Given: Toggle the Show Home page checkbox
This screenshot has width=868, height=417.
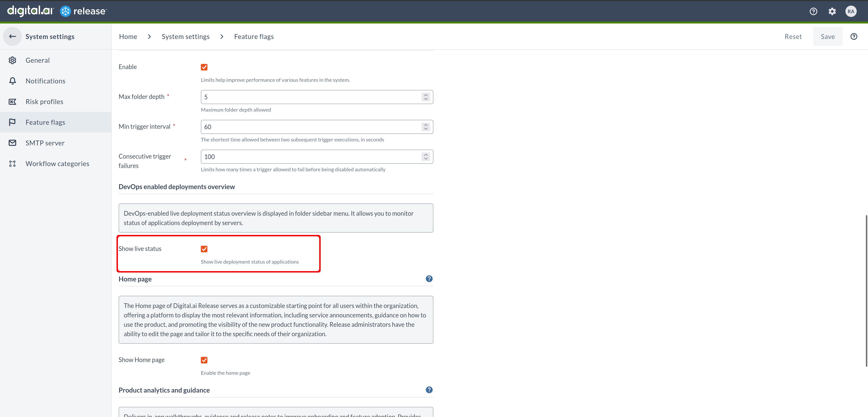Looking at the screenshot, I should tap(204, 360).
